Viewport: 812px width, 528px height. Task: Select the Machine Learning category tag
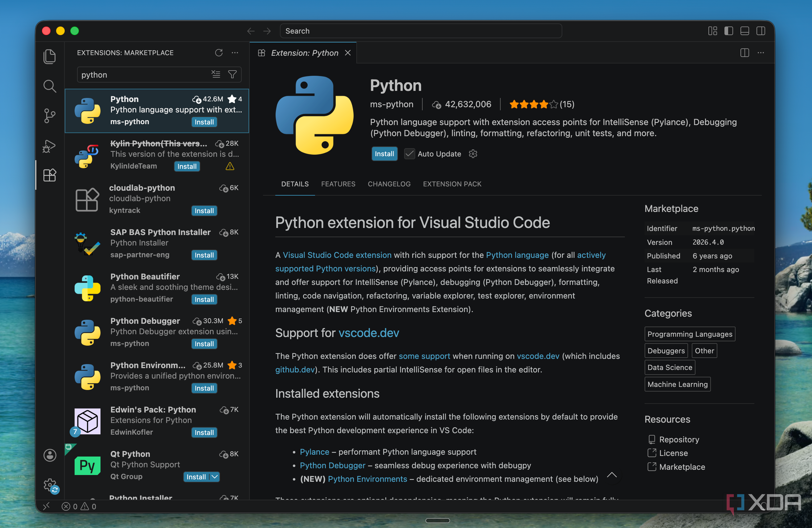point(678,384)
